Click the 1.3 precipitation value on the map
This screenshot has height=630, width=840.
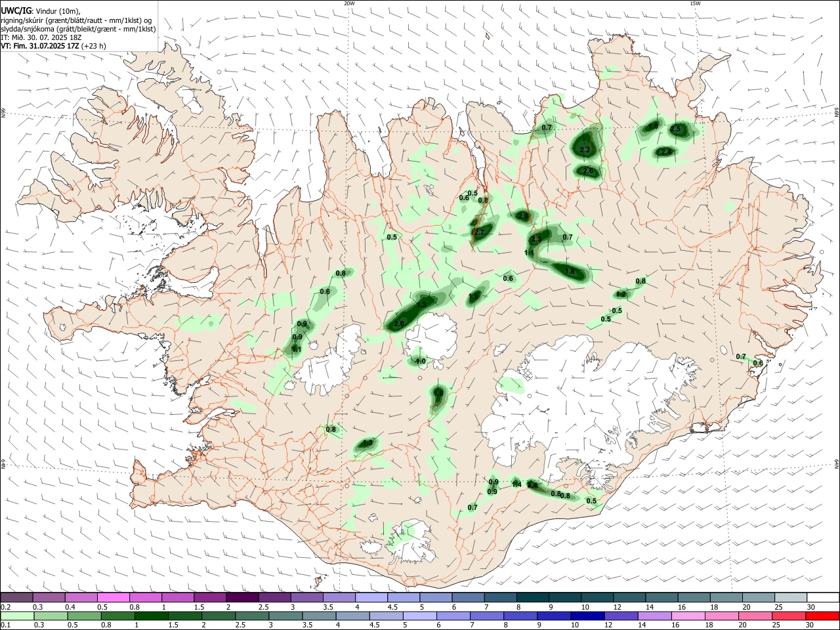point(422,304)
